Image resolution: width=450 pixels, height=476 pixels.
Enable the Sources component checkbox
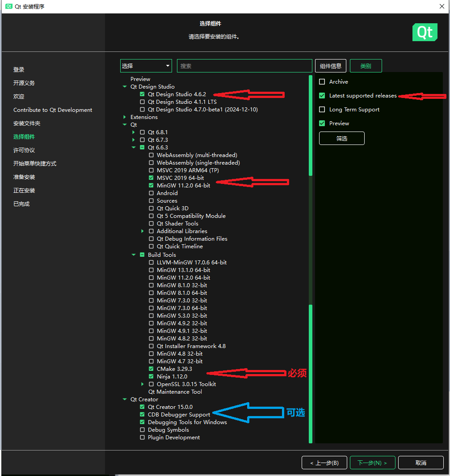(x=151, y=200)
